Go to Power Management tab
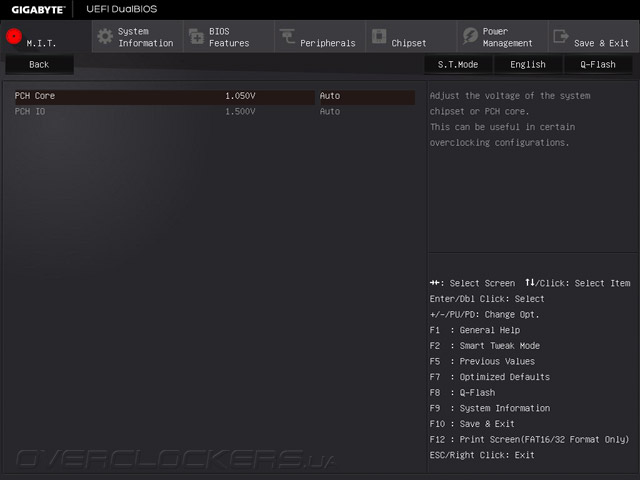640x480 pixels. [x=502, y=36]
